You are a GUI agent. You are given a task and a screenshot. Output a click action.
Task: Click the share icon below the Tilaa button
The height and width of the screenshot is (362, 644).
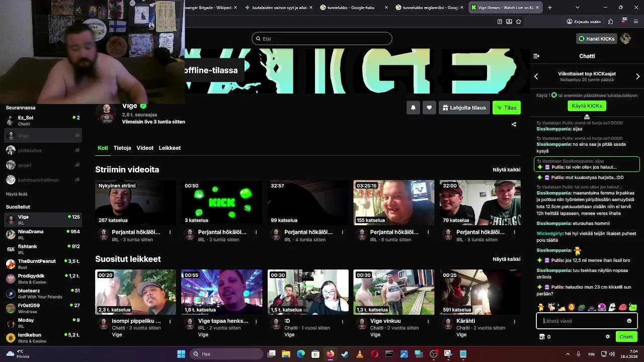point(514,124)
